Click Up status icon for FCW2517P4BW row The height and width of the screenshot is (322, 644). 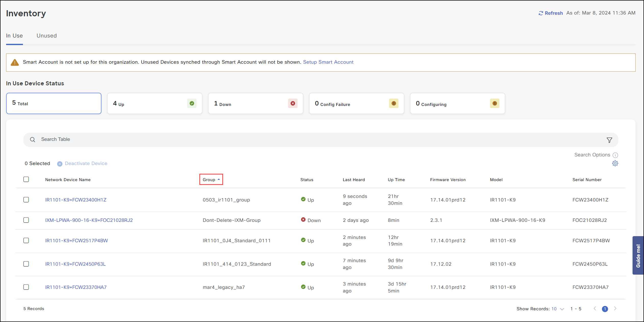[x=303, y=240]
